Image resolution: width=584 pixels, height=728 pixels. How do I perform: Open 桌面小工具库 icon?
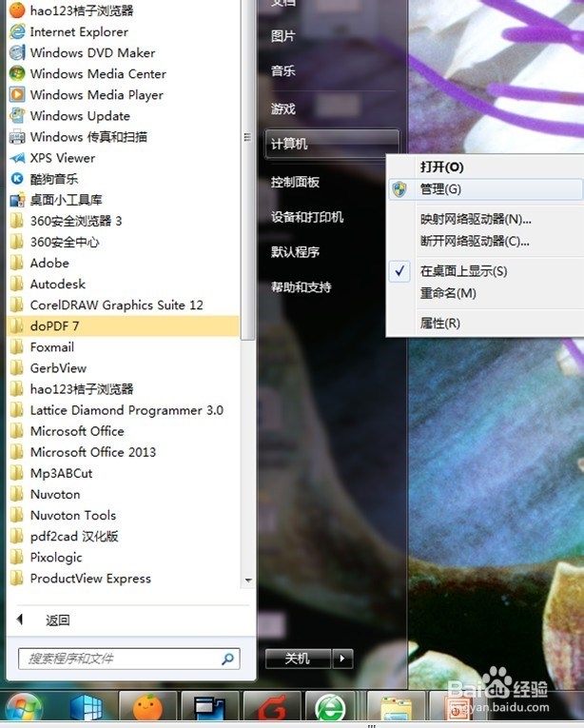click(17, 200)
